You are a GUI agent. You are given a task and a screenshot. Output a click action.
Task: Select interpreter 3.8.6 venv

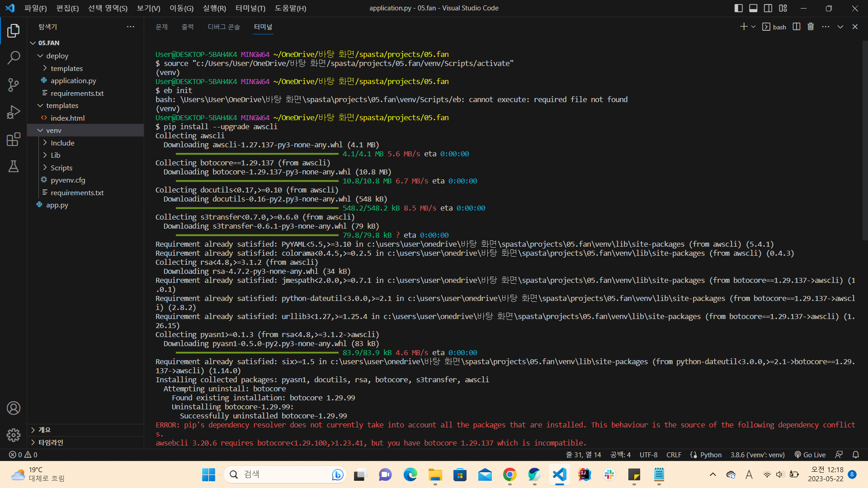point(758,455)
